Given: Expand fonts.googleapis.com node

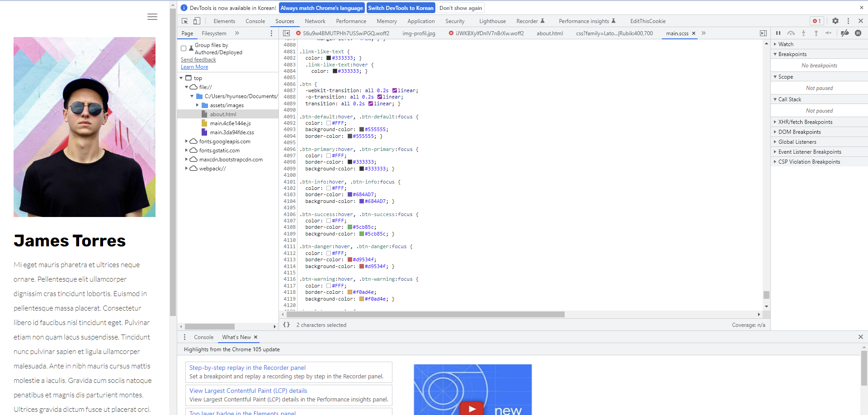Looking at the screenshot, I should (x=186, y=141).
